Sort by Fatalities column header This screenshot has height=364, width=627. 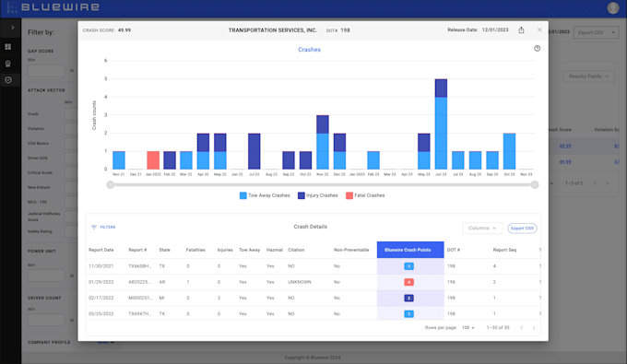coord(195,250)
